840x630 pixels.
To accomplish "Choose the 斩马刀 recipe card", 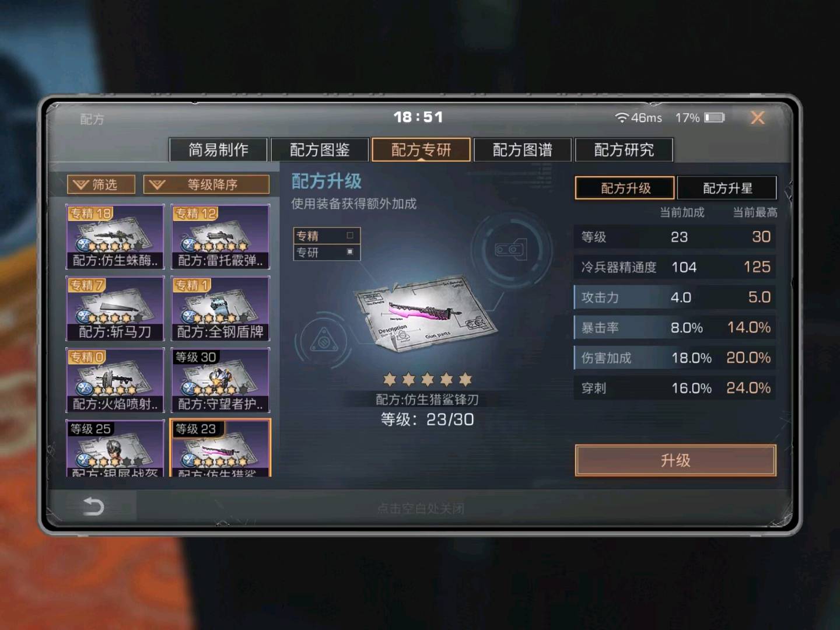I will [x=116, y=309].
